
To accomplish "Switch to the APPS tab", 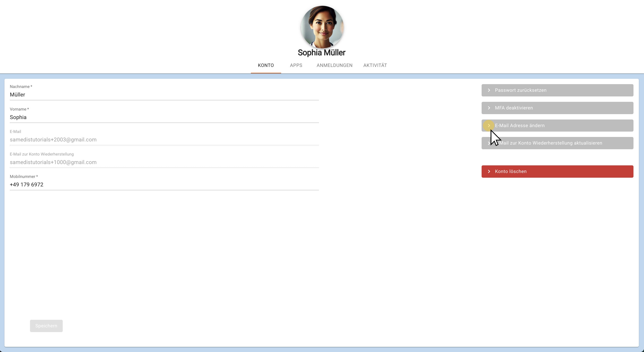I will pyautogui.click(x=296, y=65).
